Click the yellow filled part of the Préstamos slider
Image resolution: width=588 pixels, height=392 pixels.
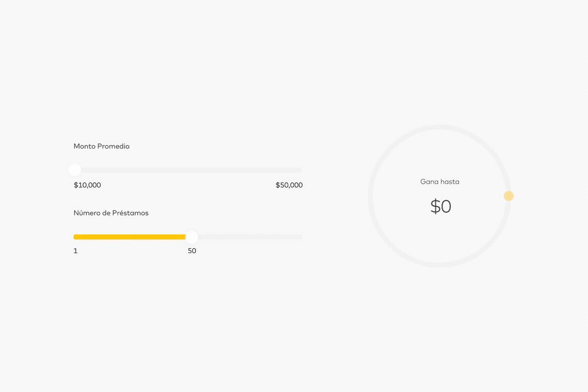click(129, 237)
